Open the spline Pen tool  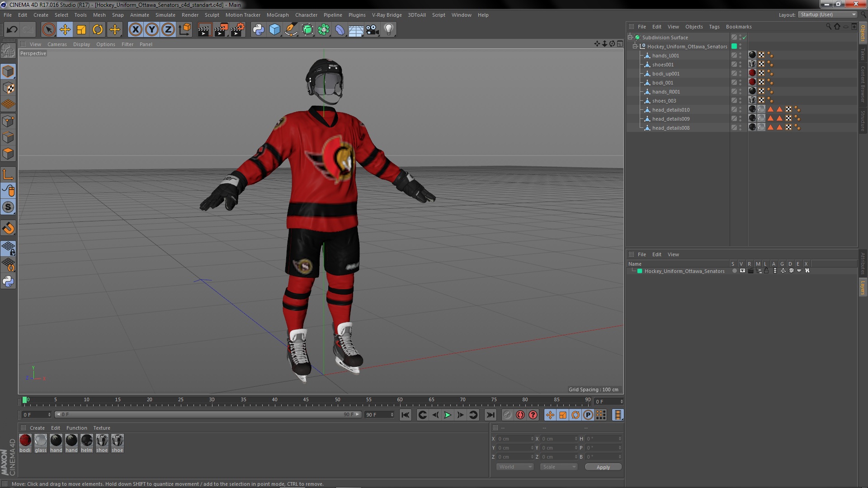coord(291,30)
